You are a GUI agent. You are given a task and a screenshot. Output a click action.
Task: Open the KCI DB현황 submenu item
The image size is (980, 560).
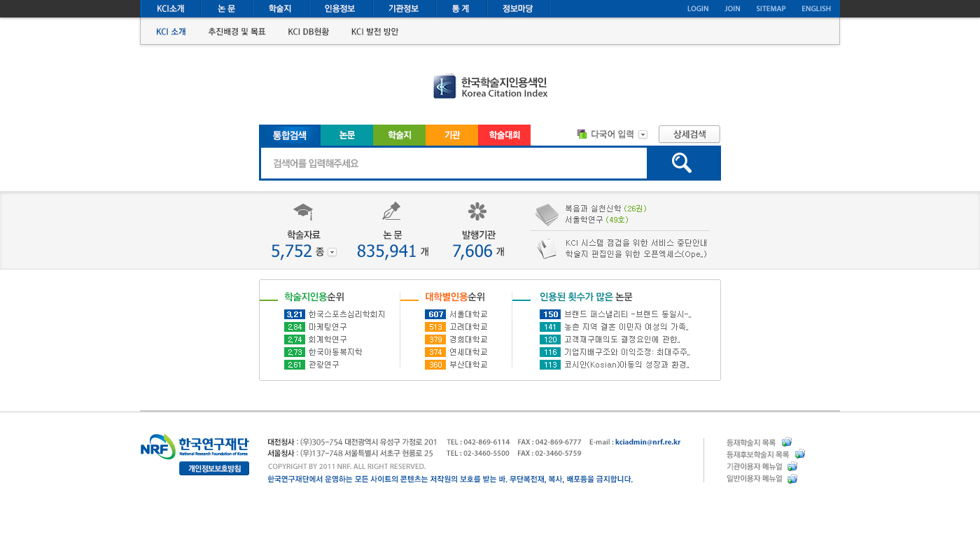(308, 31)
